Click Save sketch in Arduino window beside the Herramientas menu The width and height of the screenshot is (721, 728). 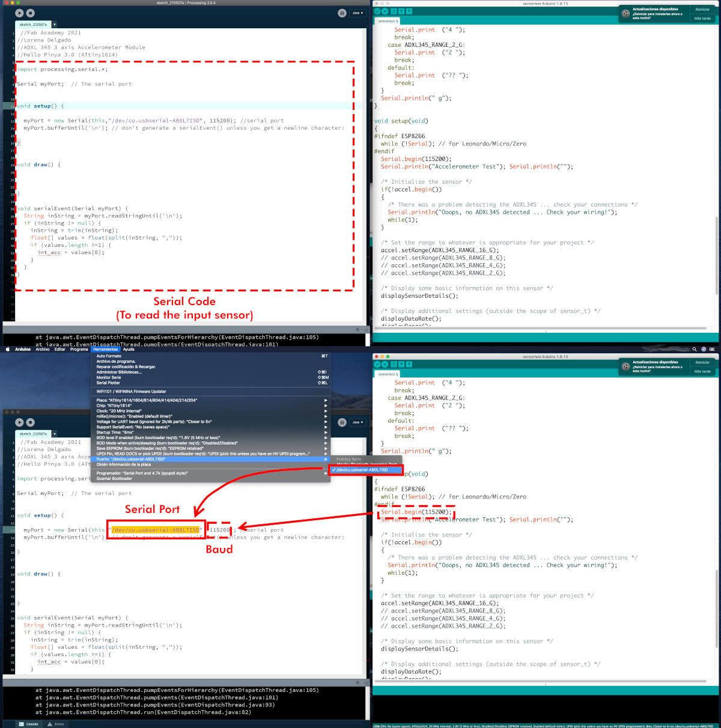pos(409,365)
